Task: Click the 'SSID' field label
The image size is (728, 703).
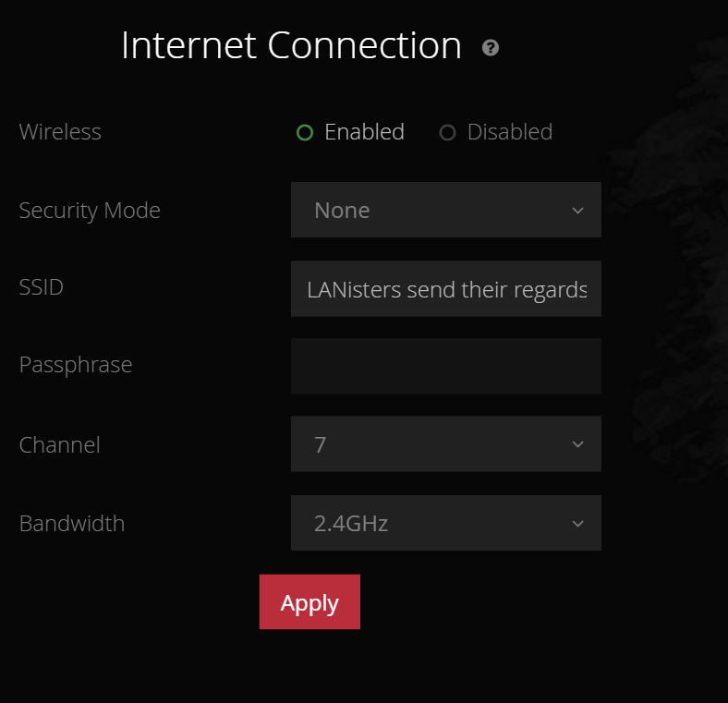Action: click(x=42, y=287)
